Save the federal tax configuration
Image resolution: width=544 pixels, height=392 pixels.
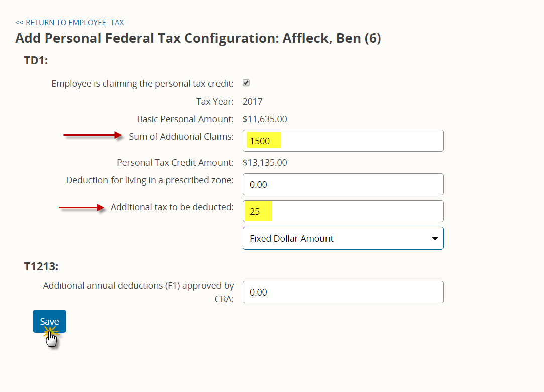pyautogui.click(x=49, y=321)
